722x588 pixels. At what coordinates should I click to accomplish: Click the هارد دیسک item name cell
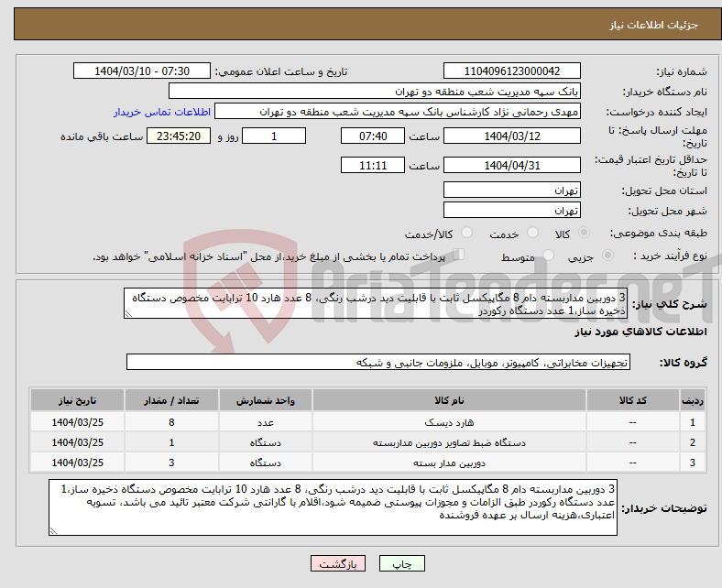449,422
